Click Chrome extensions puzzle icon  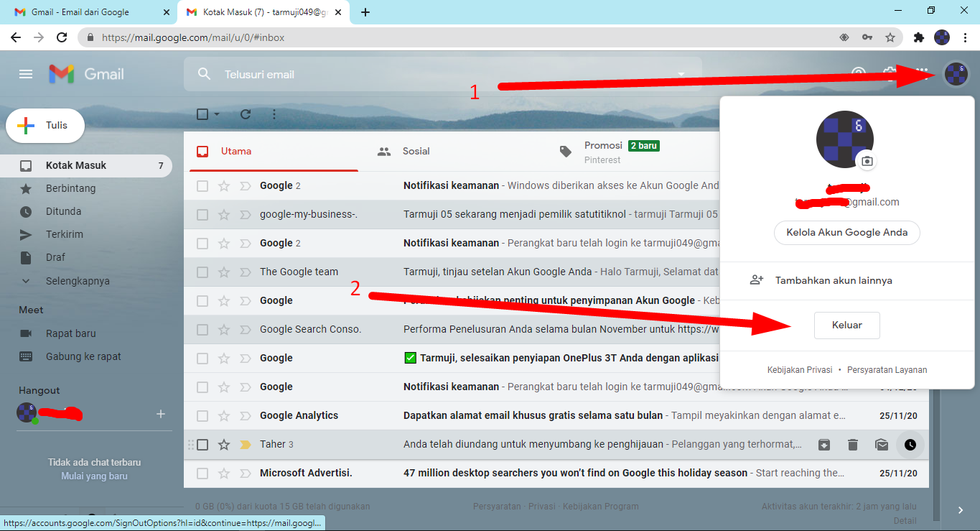(x=918, y=37)
